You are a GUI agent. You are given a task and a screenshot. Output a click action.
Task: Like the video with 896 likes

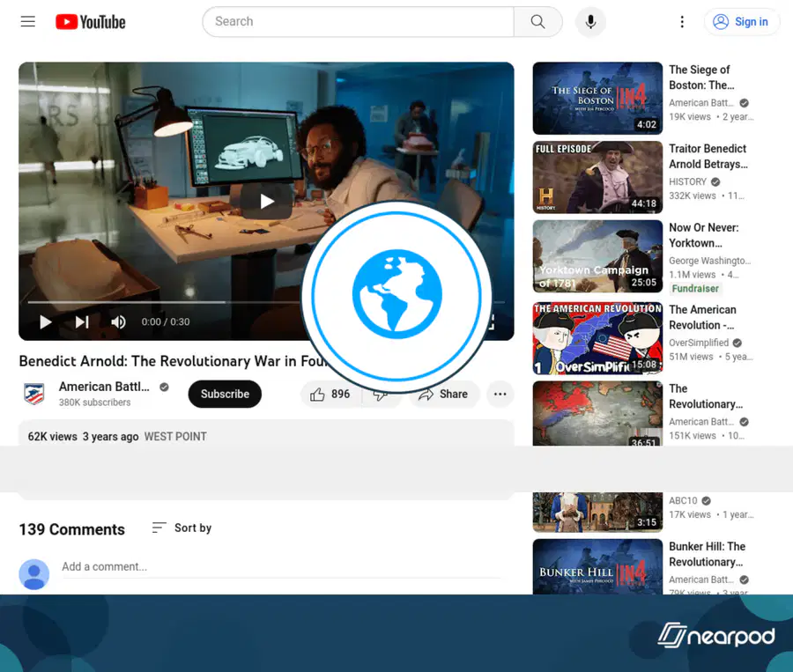click(330, 395)
